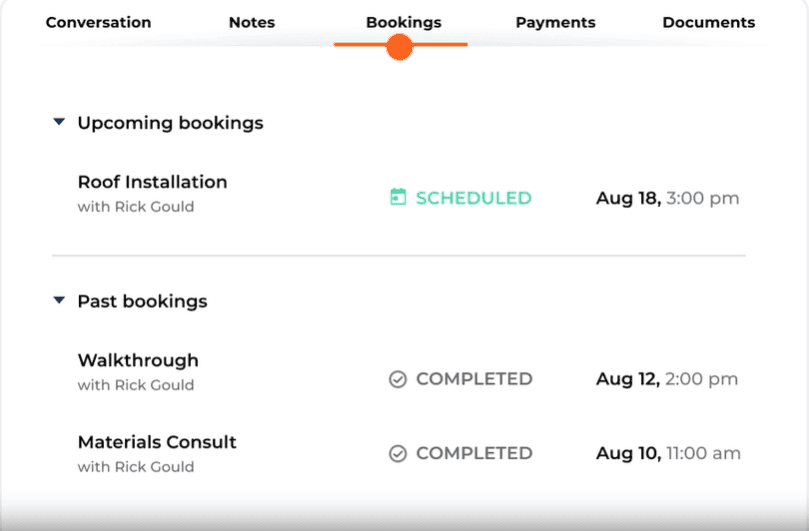Click the checkmark icon for Materials Consult
The width and height of the screenshot is (809, 531).
point(398,454)
